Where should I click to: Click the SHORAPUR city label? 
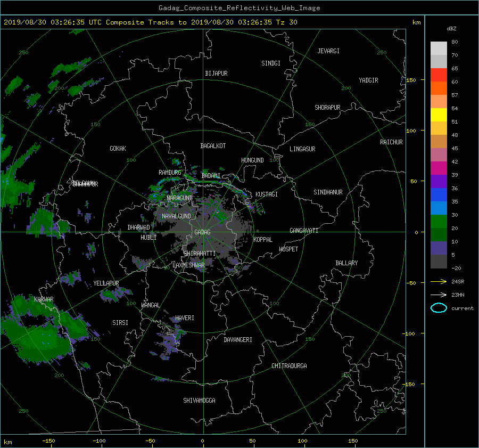coord(327,107)
